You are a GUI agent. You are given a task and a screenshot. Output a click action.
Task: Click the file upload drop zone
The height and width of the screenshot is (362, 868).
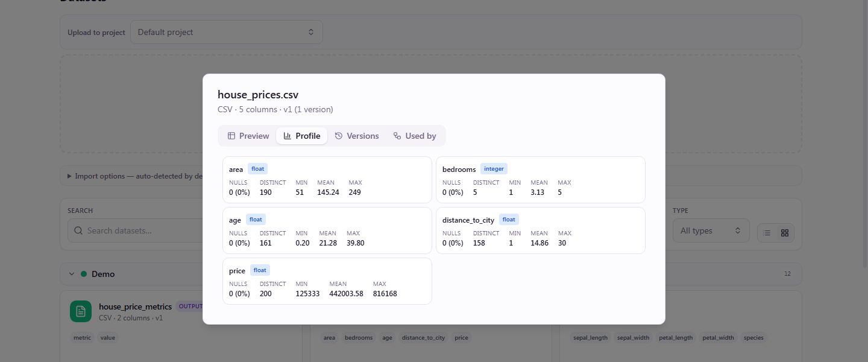[x=431, y=104]
